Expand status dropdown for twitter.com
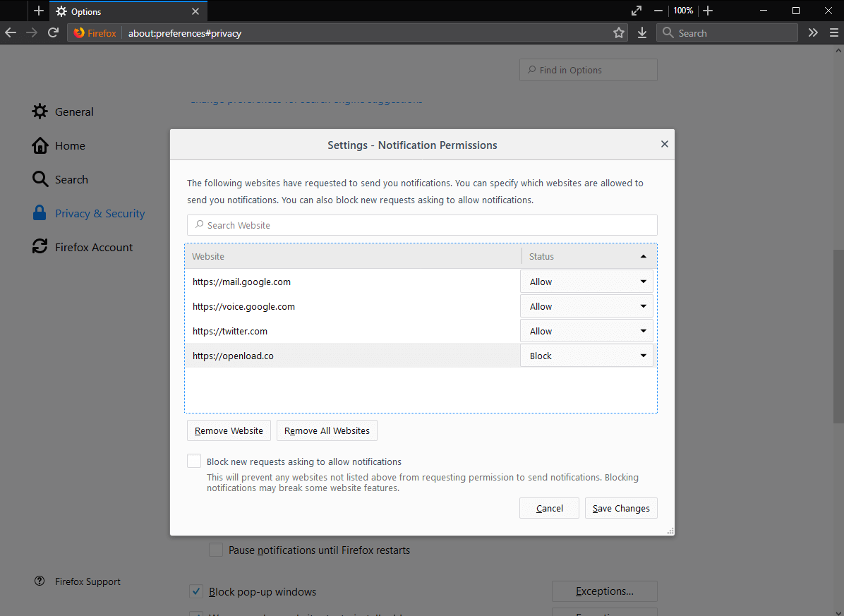Viewport: 844px width, 616px height. point(586,331)
